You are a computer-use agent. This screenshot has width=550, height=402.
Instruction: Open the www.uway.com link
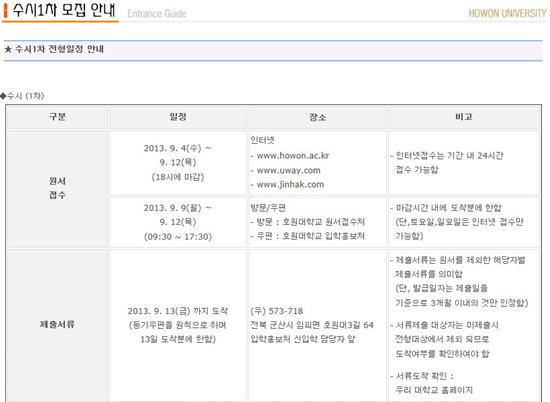click(x=288, y=170)
